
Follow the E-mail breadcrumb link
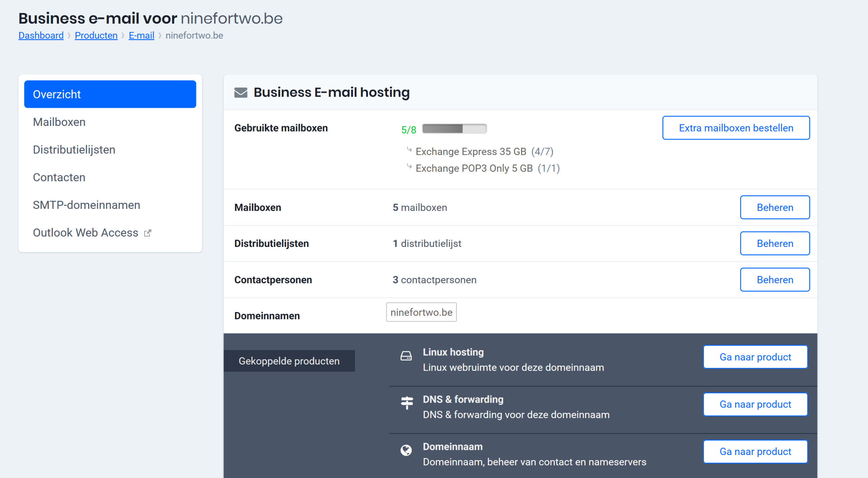pyautogui.click(x=141, y=35)
